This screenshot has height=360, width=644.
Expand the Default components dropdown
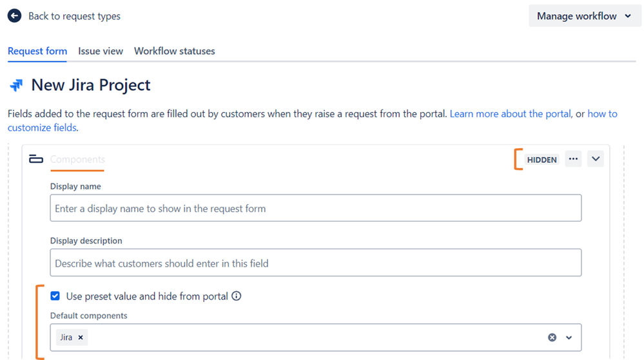(x=569, y=337)
